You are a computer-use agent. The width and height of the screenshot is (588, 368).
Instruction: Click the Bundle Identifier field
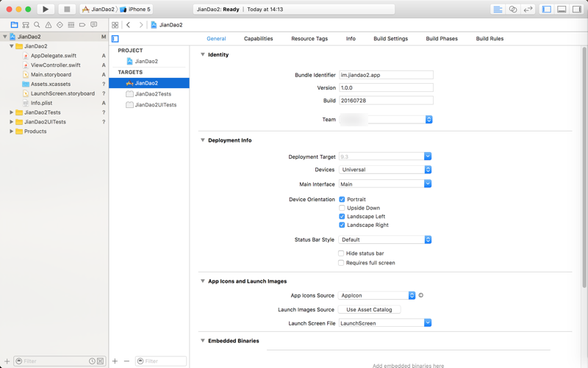387,75
